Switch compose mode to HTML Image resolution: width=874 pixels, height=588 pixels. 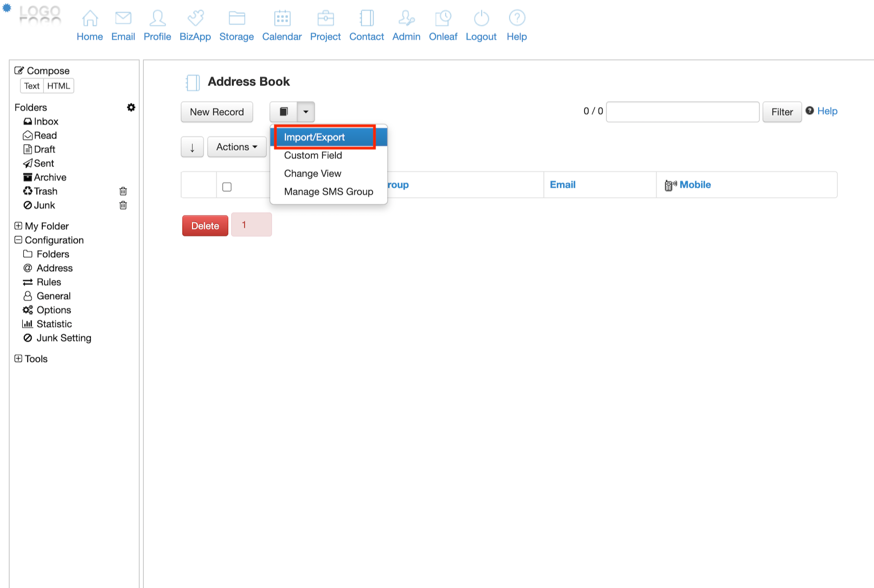click(x=59, y=86)
